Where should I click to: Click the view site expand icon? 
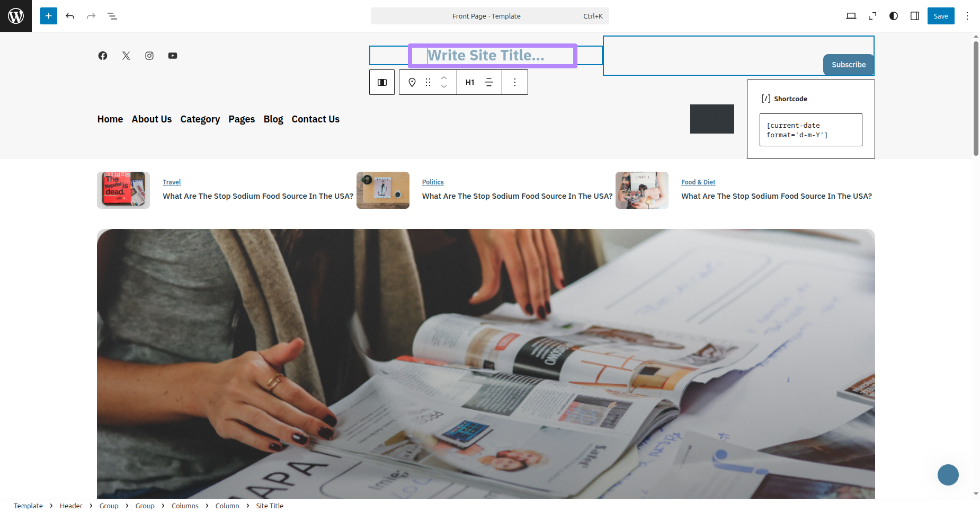pos(872,16)
